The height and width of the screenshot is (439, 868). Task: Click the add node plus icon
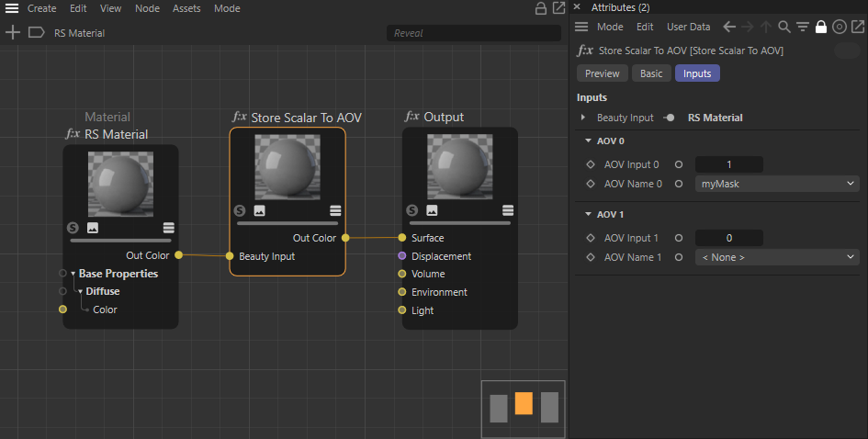(x=13, y=32)
